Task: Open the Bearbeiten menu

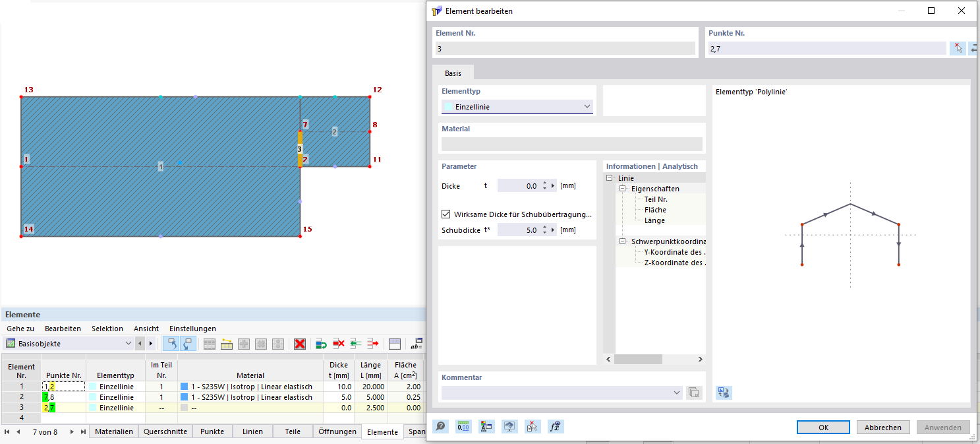Action: click(x=63, y=329)
